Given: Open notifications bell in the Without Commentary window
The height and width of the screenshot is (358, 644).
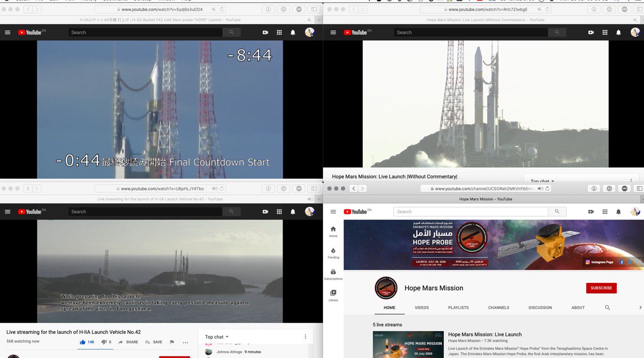Looking at the screenshot, I should tap(618, 32).
